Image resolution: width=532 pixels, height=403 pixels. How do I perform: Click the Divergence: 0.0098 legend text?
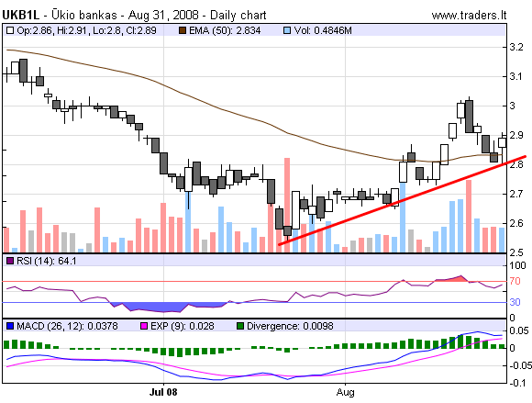[x=290, y=326]
